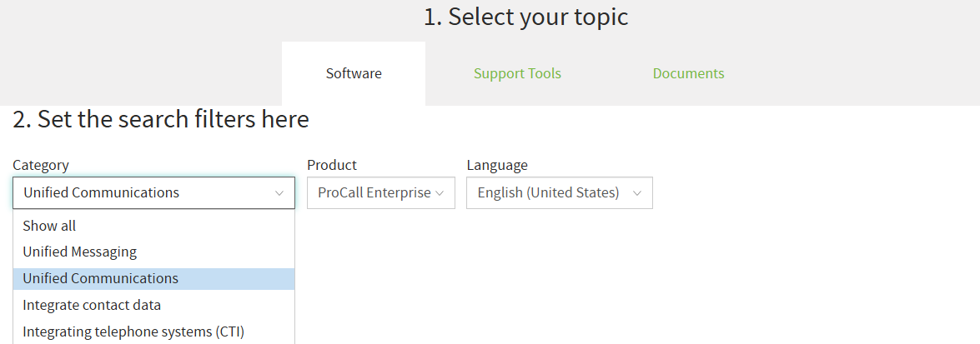The width and height of the screenshot is (980, 344).
Task: Click the Language field label
Action: point(497,165)
